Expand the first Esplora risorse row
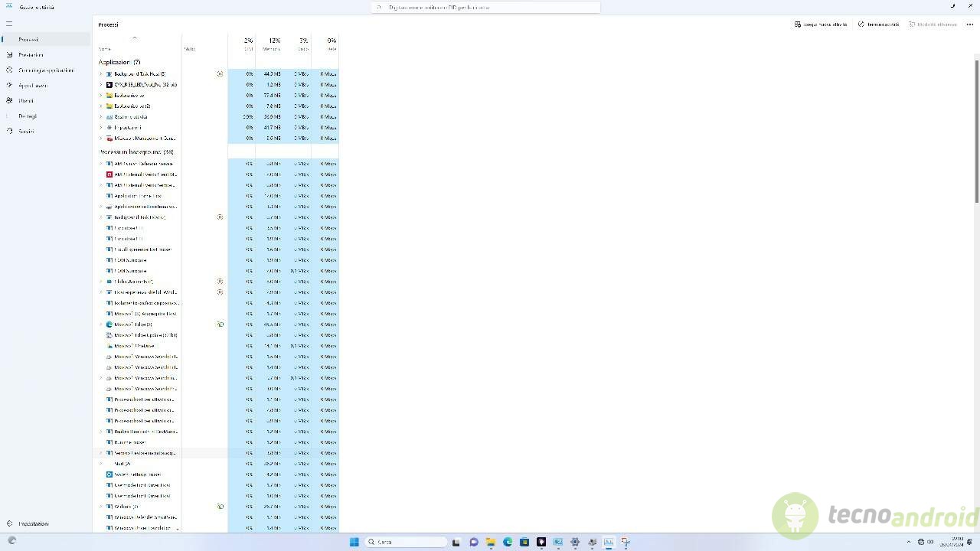 click(x=101, y=95)
